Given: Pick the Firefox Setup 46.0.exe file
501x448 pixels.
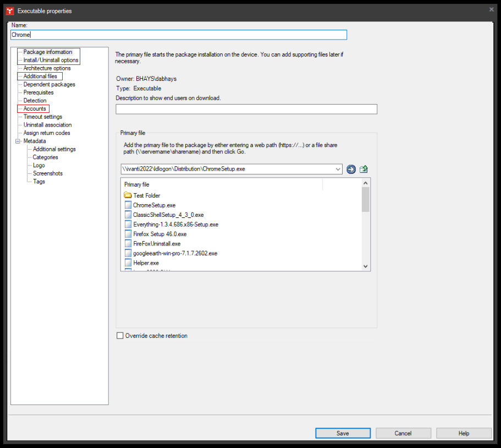Looking at the screenshot, I should click(x=159, y=234).
